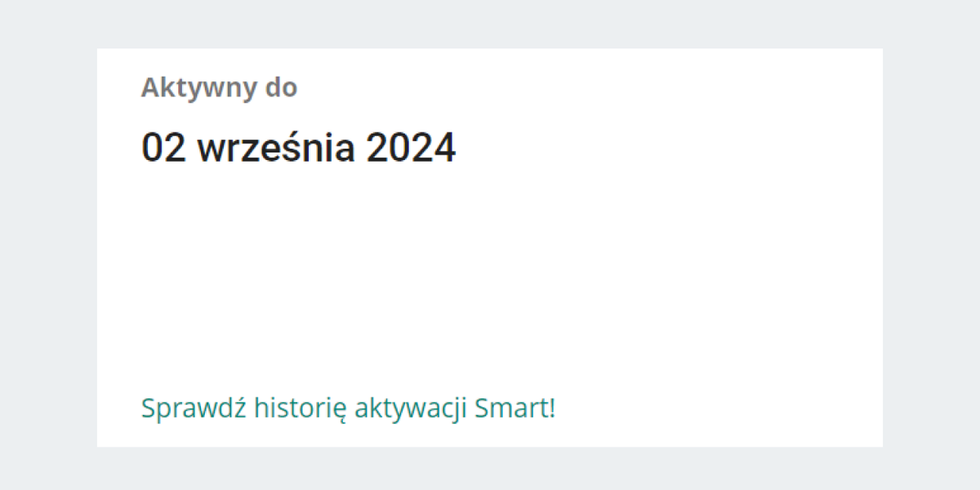Click the blank area right of the date
The height and width of the screenshot is (490, 980).
653,149
